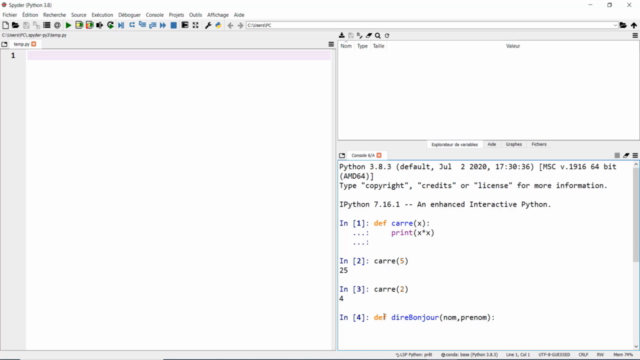Viewport: 640px width, 360px height.
Task: Go forward with right arrow icon
Action: click(240, 25)
